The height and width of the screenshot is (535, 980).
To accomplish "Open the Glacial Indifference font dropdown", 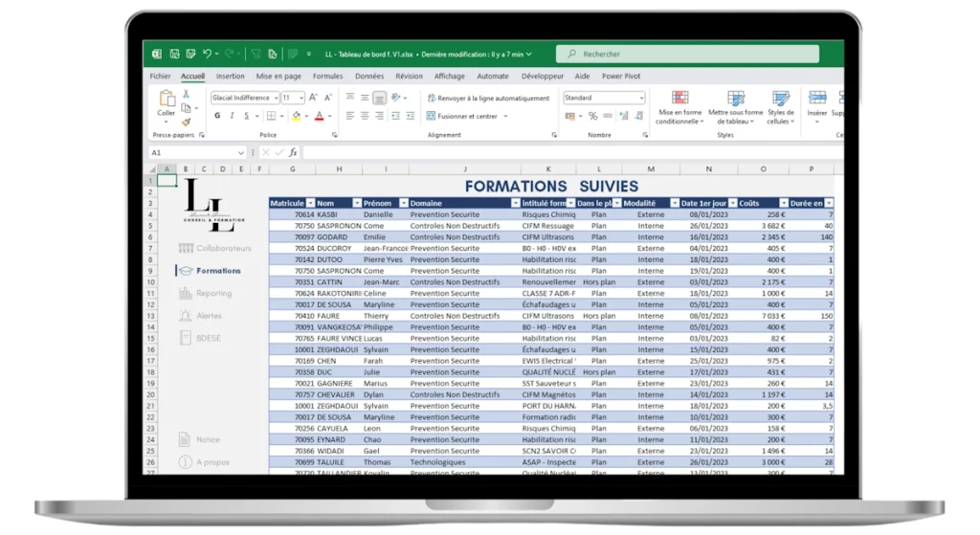I will click(276, 99).
